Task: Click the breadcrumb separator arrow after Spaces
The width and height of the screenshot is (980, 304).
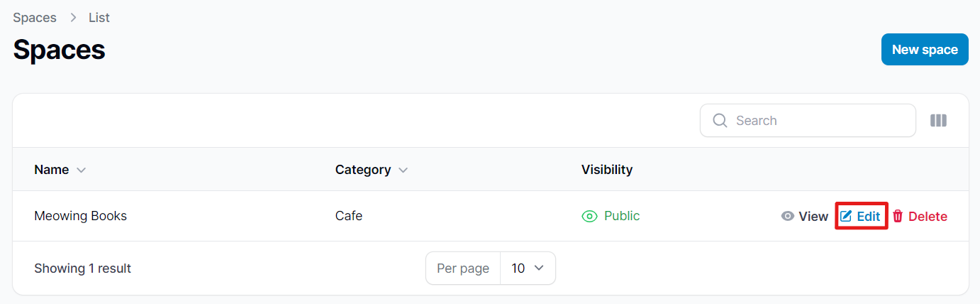Action: [72, 18]
